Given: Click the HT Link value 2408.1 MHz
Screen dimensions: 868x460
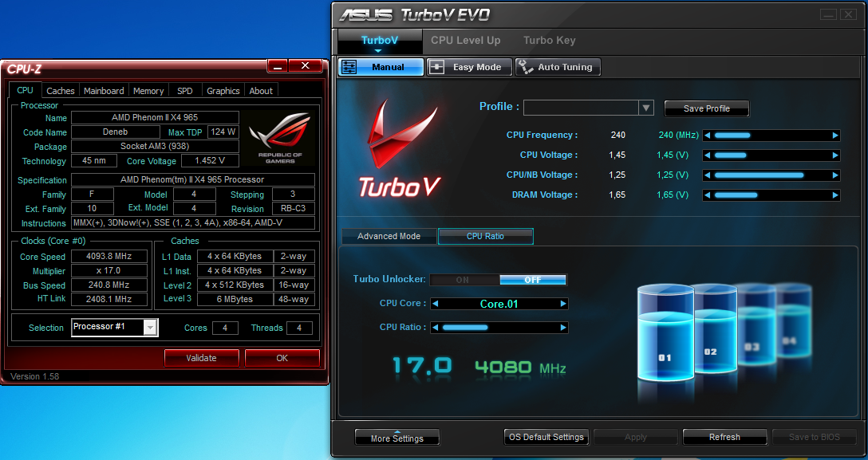Looking at the screenshot, I should [x=109, y=299].
